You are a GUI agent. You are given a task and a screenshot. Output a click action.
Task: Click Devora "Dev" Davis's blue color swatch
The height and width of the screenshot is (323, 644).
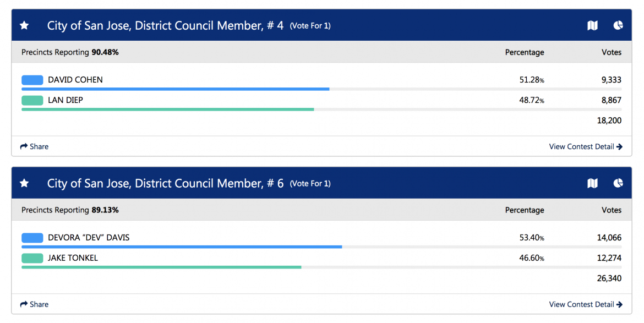[x=32, y=238]
